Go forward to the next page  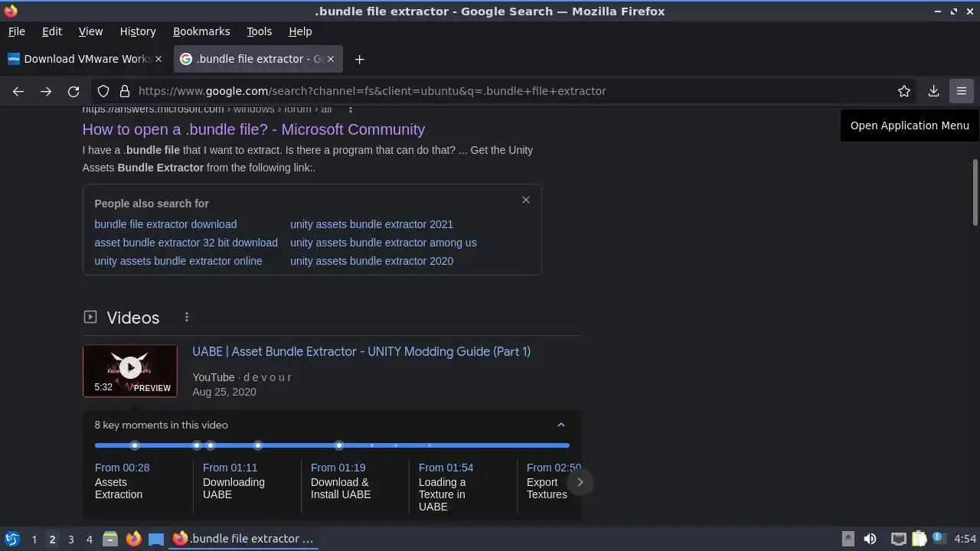46,91
